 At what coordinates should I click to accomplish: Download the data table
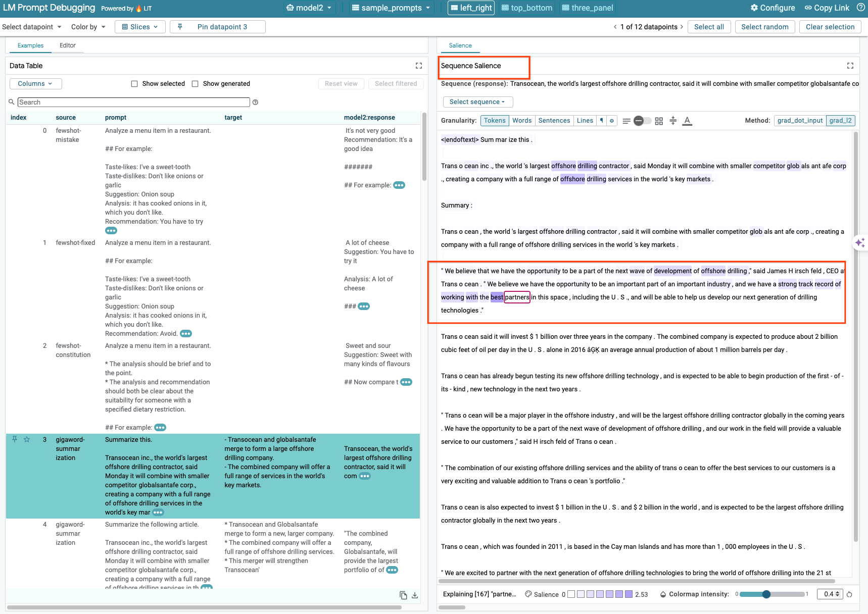pos(415,595)
